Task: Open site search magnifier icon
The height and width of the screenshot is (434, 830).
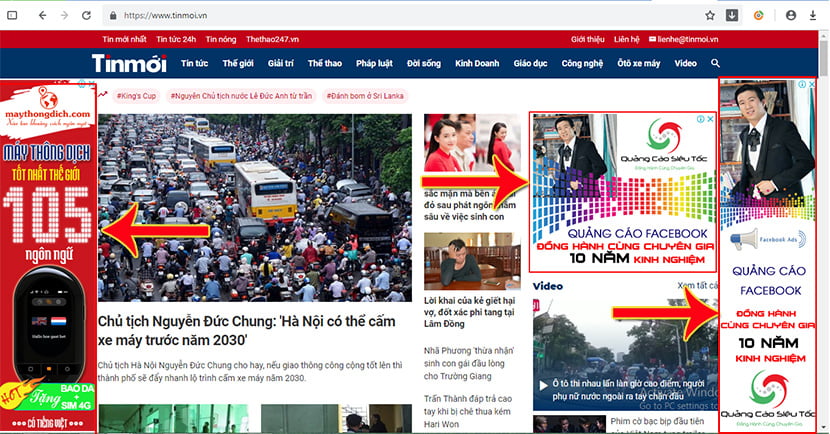Action: (715, 63)
